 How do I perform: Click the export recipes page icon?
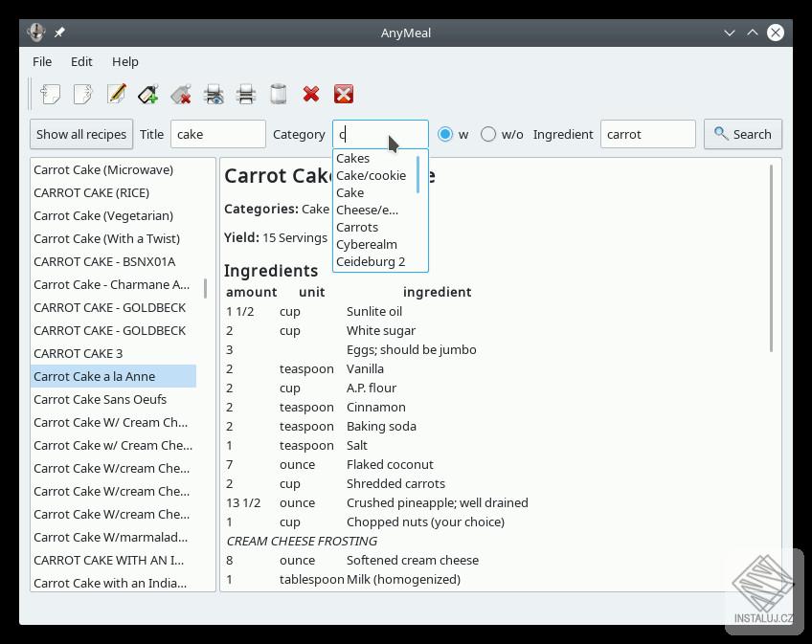83,94
